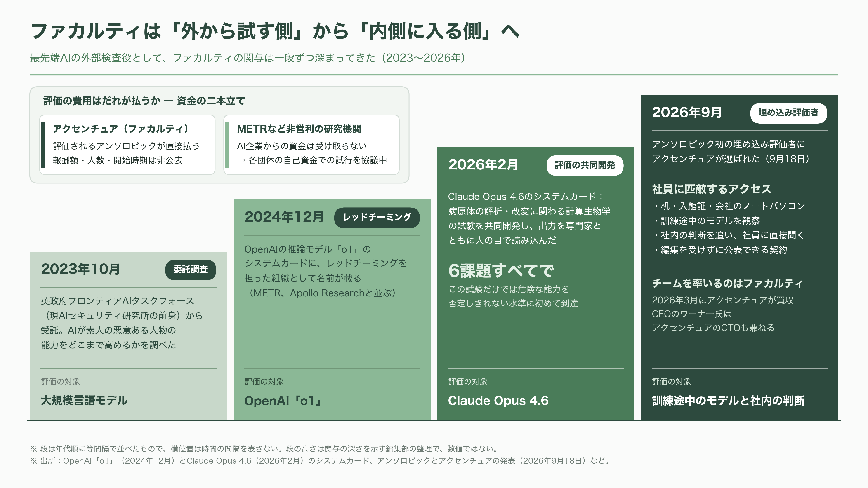Select the 2023年10月 date heading
Viewport: 868px width, 488px height.
tap(80, 269)
